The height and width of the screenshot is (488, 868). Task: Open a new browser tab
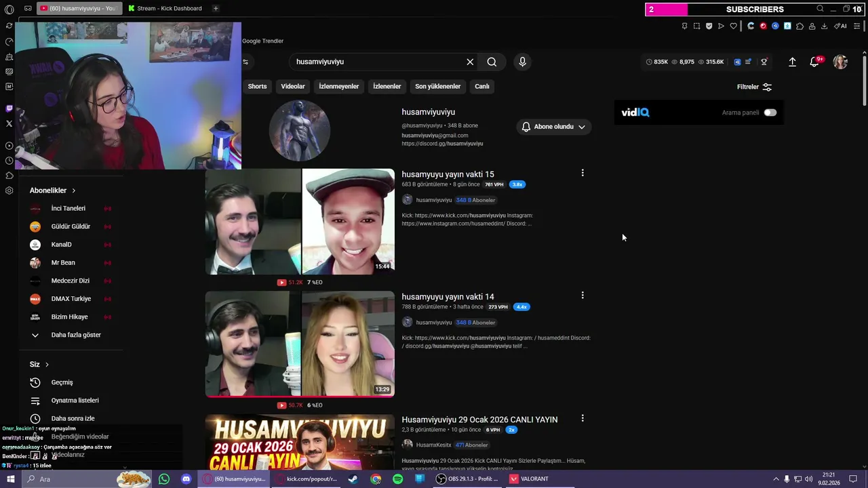(x=216, y=8)
